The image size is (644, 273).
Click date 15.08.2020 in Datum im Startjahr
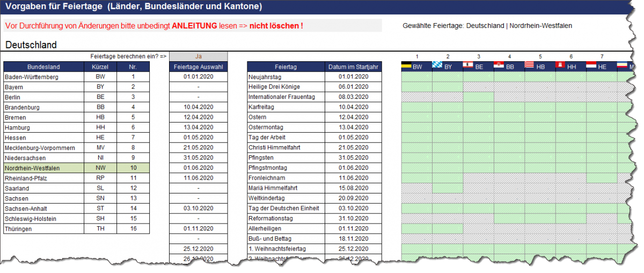click(353, 189)
